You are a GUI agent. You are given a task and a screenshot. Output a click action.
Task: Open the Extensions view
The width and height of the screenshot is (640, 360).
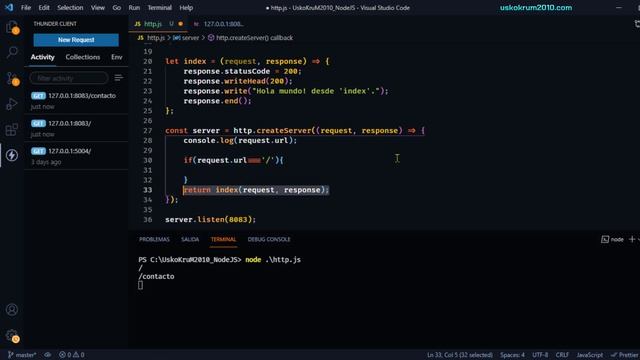(12, 130)
